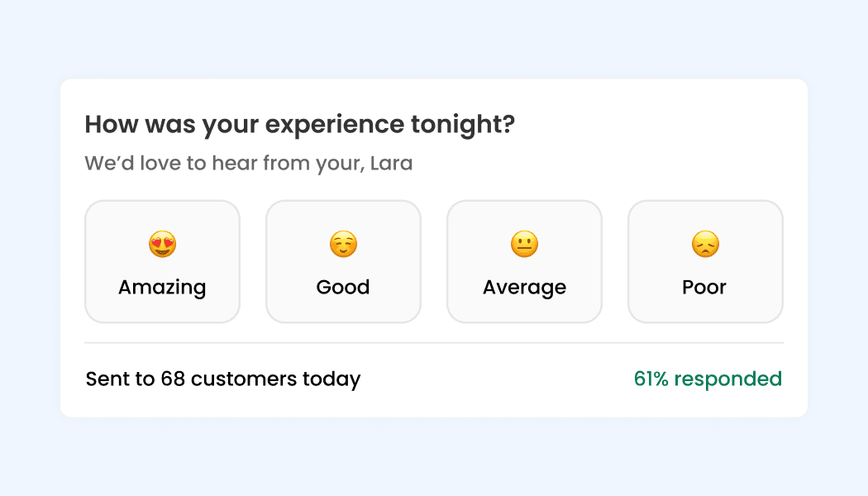Tap the emoji within the Average card
Screen dimensions: 868x496
pos(524,244)
